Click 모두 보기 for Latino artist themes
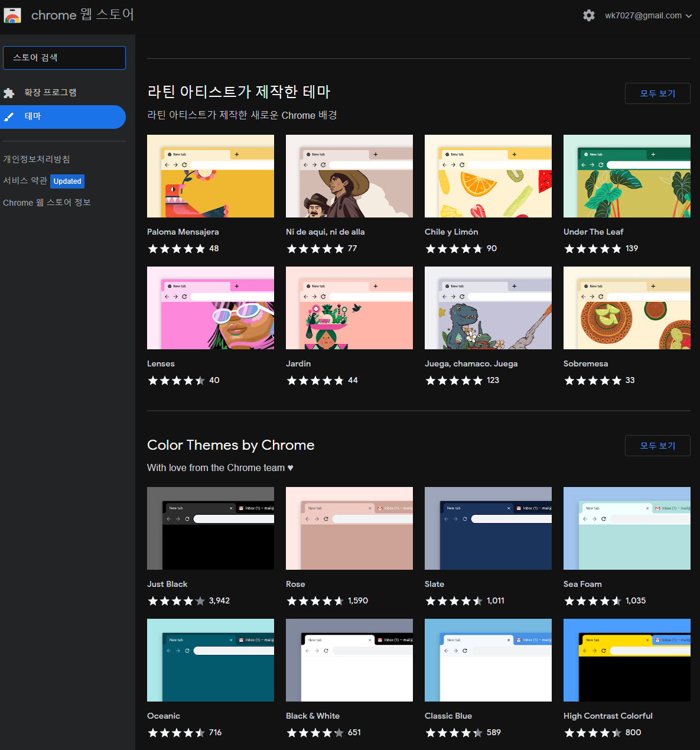700x750 pixels. click(657, 93)
